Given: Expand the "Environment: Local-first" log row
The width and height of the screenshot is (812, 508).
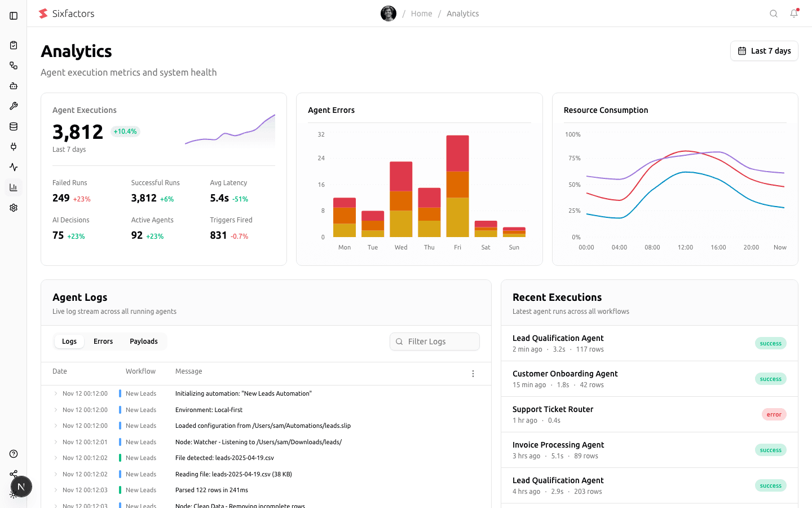Looking at the screenshot, I should tap(55, 410).
